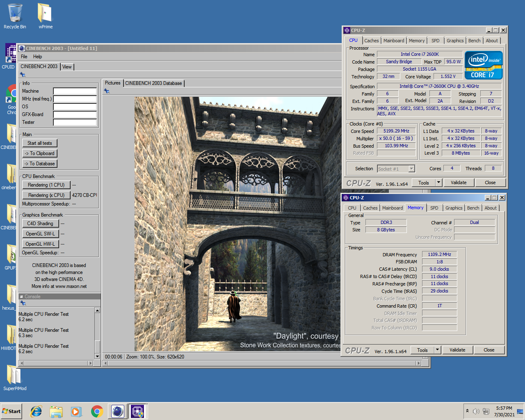The width and height of the screenshot is (525, 420).
Task: Run the OpenGL SW-L test
Action: tap(40, 234)
